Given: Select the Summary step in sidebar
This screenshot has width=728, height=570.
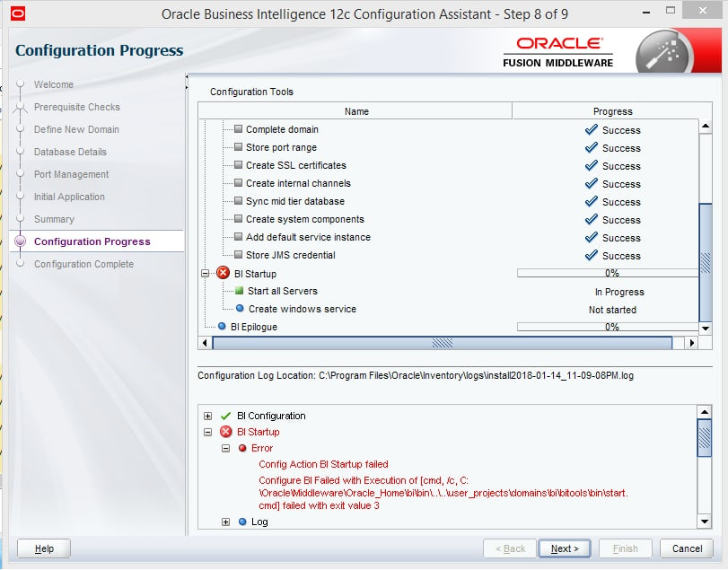Looking at the screenshot, I should coord(54,219).
